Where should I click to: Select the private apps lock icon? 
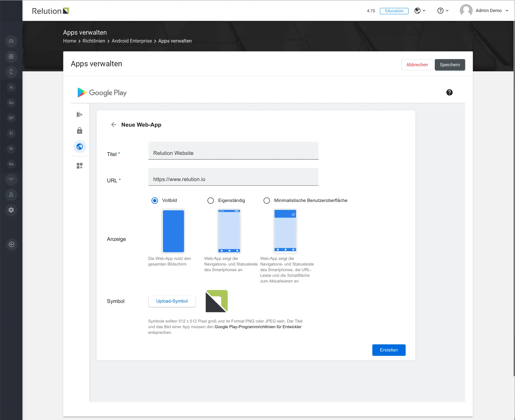[79, 131]
